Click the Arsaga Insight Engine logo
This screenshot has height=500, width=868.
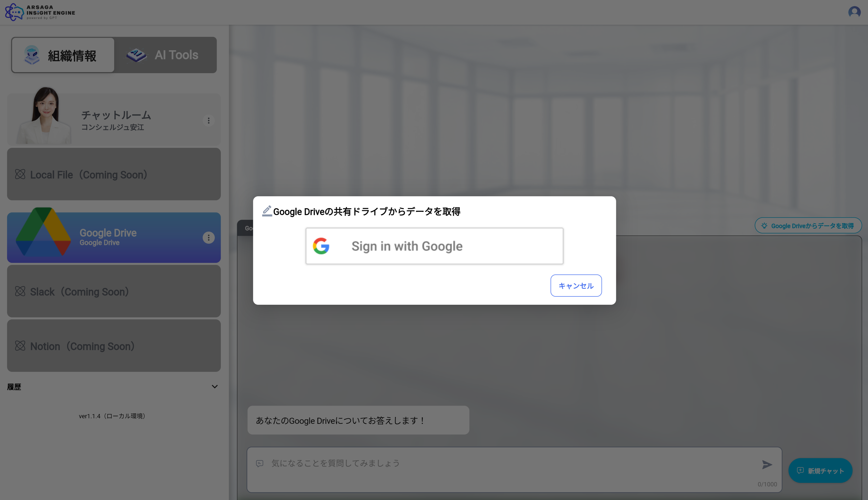40,12
